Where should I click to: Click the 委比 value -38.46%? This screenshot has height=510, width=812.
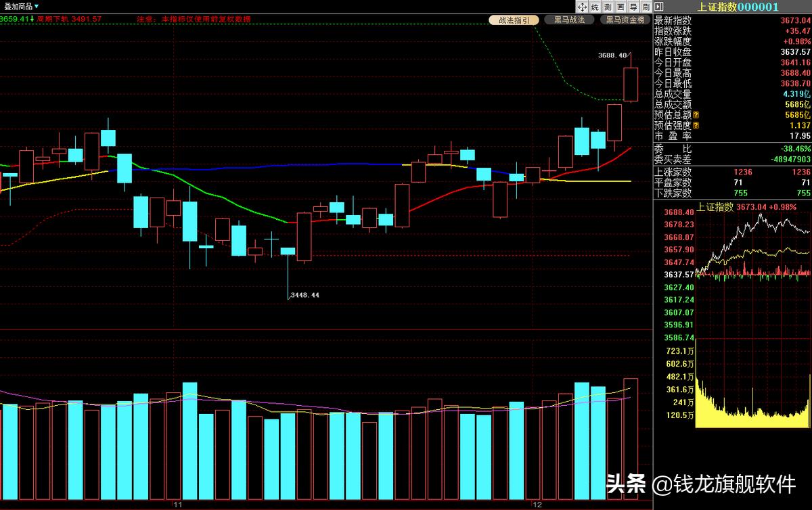(795, 148)
